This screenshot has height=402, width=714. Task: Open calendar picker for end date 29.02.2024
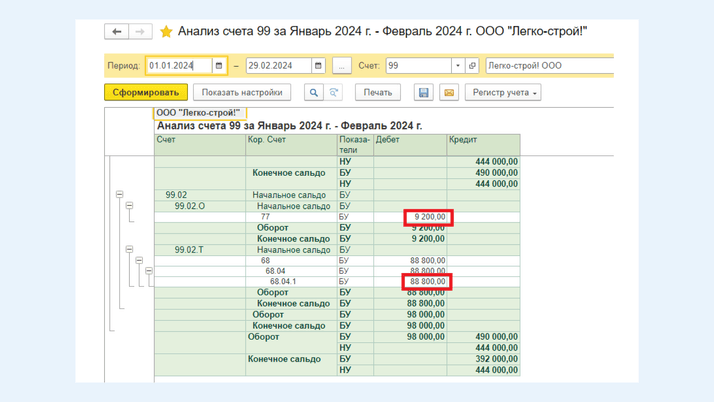coord(318,66)
